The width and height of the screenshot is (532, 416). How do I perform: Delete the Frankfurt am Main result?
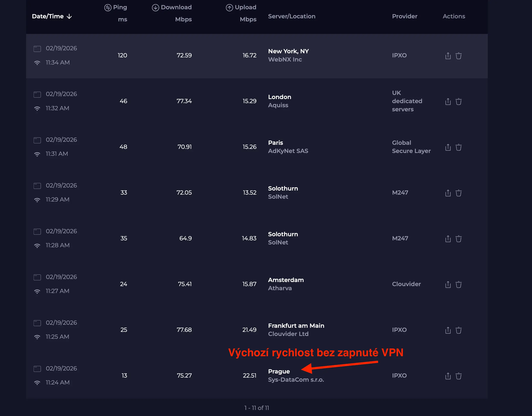pos(458,330)
